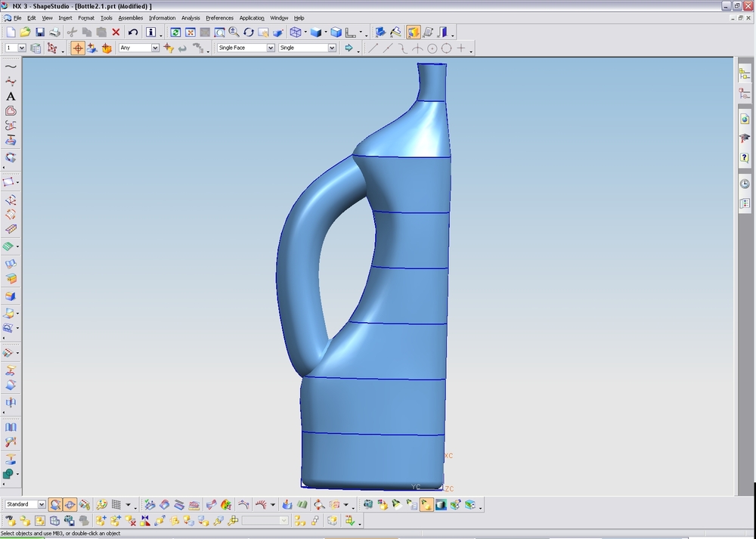The width and height of the screenshot is (756, 539).
Task: Toggle the highlighted selection crosshair button
Action: pyautogui.click(x=77, y=48)
